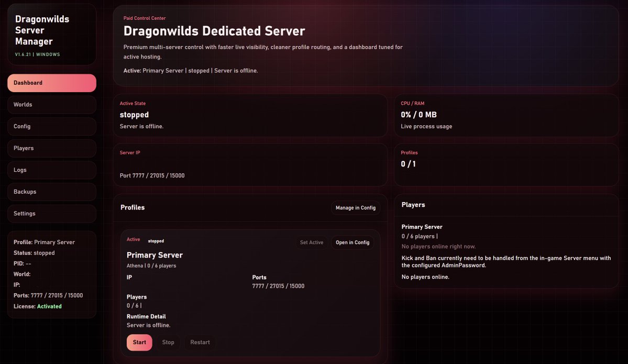
Task: Click the sidebar 'PID: --' line
Action: (x=23, y=263)
